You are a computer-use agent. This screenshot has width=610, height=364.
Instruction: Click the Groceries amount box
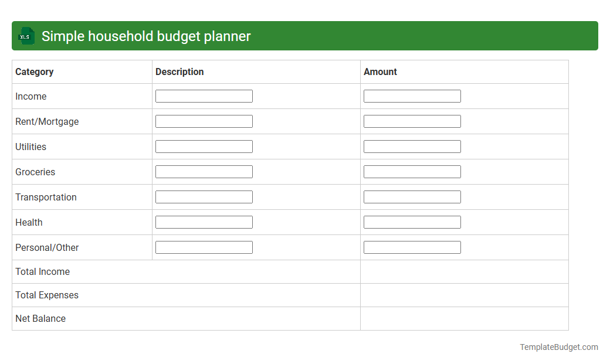pyautogui.click(x=412, y=171)
